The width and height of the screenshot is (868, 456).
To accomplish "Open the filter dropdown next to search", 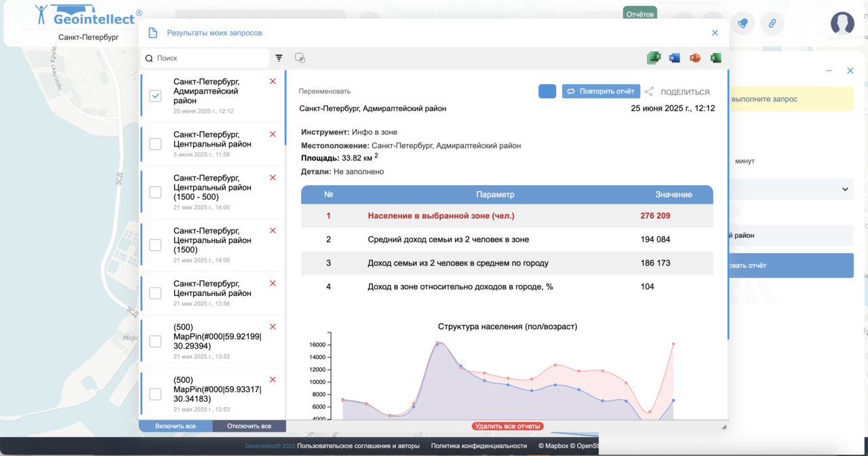I will 279,58.
